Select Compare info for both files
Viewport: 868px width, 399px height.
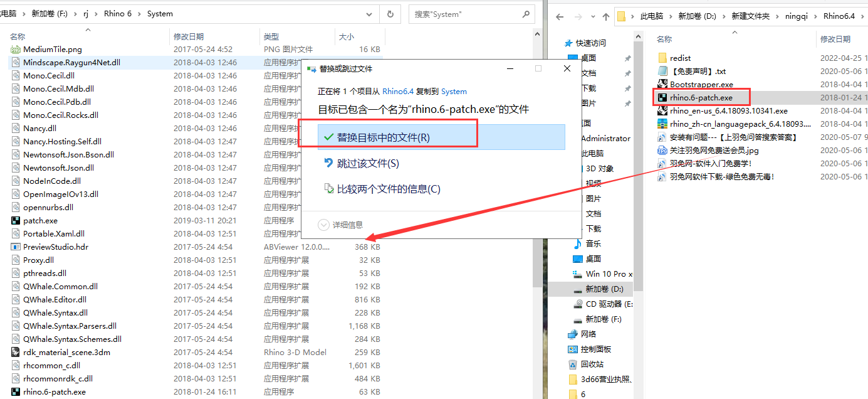coord(388,189)
